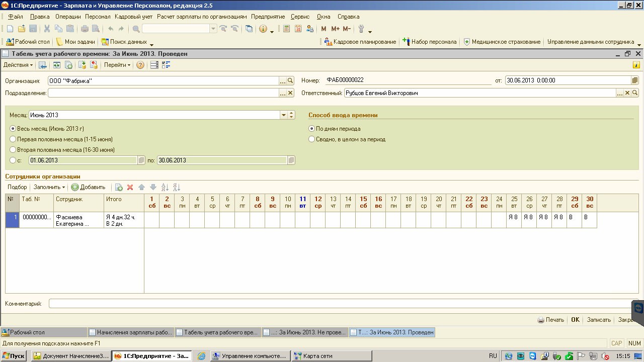Select 'Вторая половина месяца (16-30 июня)' option
The image size is (644, 362).
pyautogui.click(x=14, y=150)
